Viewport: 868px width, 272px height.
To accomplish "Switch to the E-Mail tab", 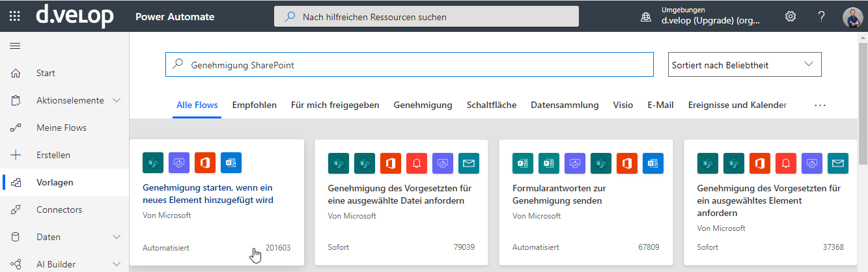I will coord(660,105).
